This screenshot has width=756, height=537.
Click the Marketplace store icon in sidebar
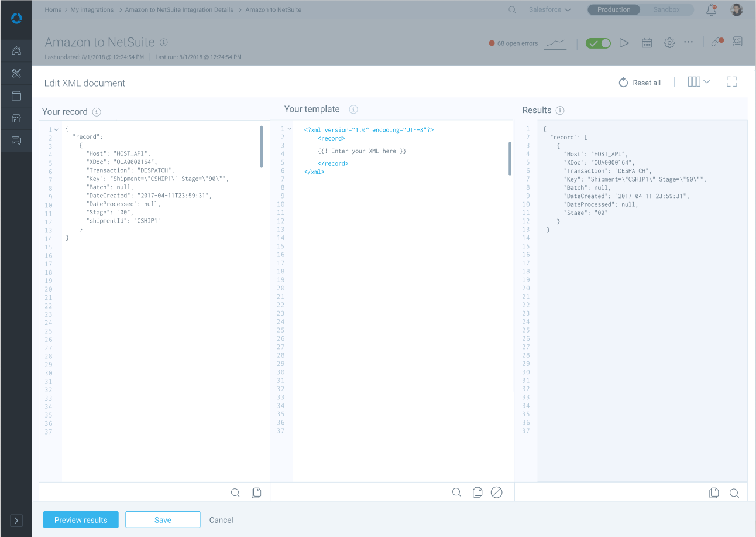16,118
